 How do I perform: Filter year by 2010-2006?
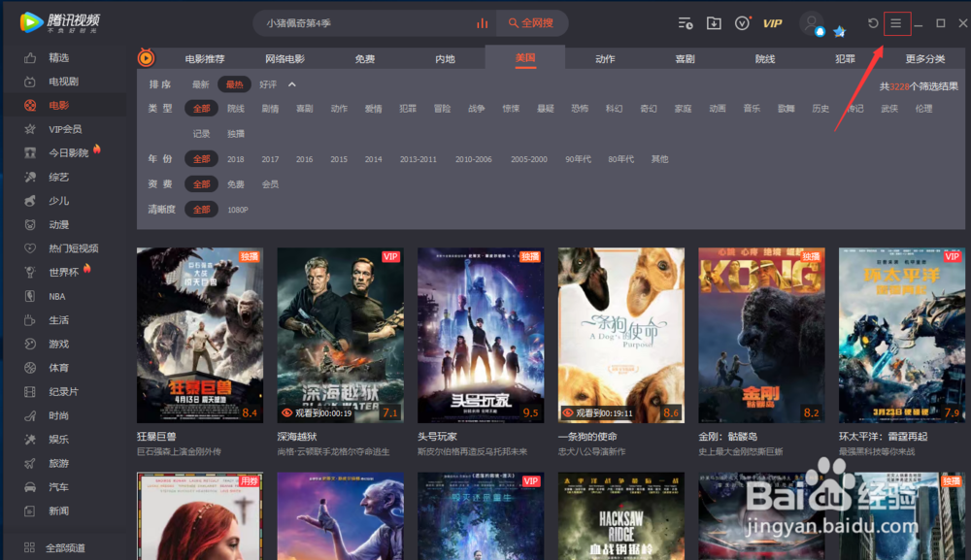[474, 159]
